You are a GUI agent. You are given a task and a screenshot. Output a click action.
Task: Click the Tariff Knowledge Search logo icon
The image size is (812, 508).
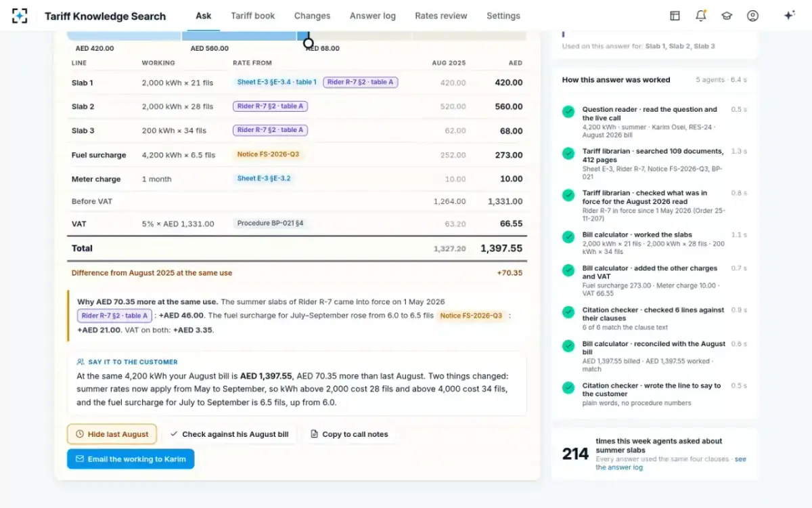(x=20, y=16)
